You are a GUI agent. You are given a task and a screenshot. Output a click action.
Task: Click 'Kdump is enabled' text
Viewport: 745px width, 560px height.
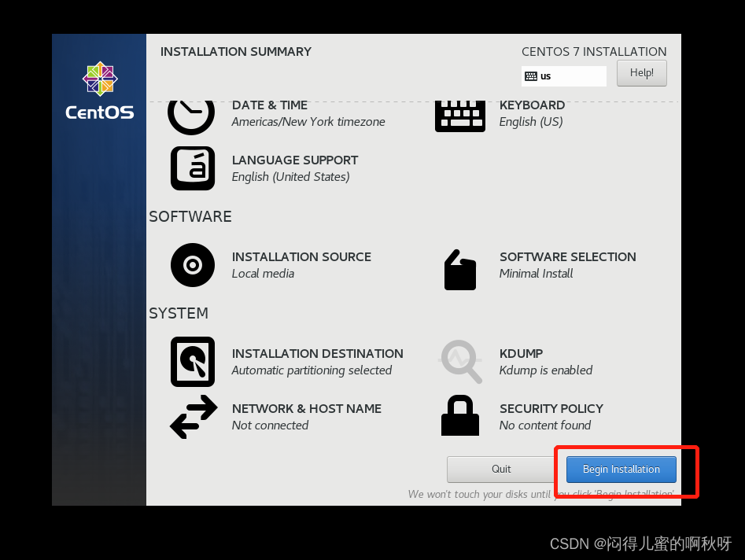pos(546,370)
